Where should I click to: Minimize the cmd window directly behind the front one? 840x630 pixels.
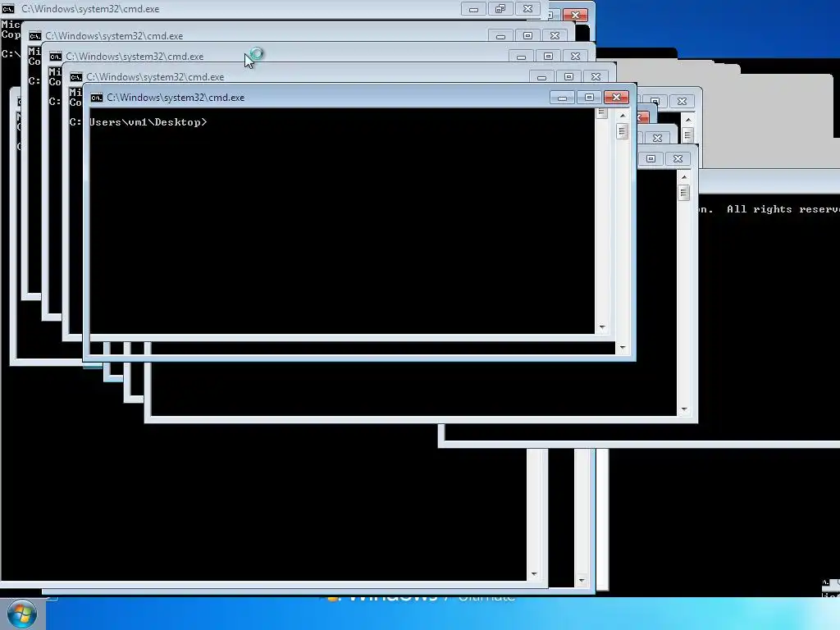[541, 77]
